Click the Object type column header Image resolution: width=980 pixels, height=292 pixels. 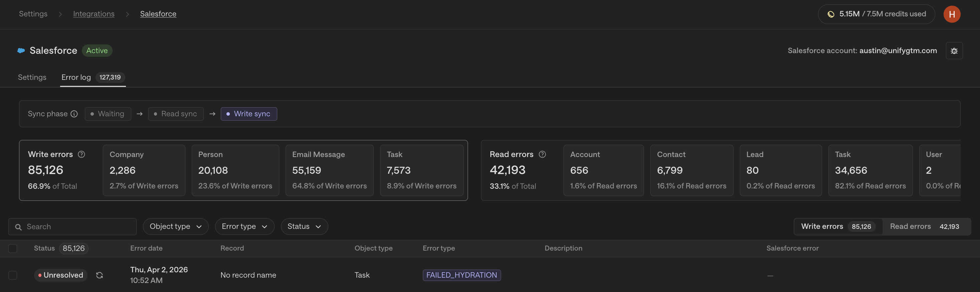click(x=373, y=249)
